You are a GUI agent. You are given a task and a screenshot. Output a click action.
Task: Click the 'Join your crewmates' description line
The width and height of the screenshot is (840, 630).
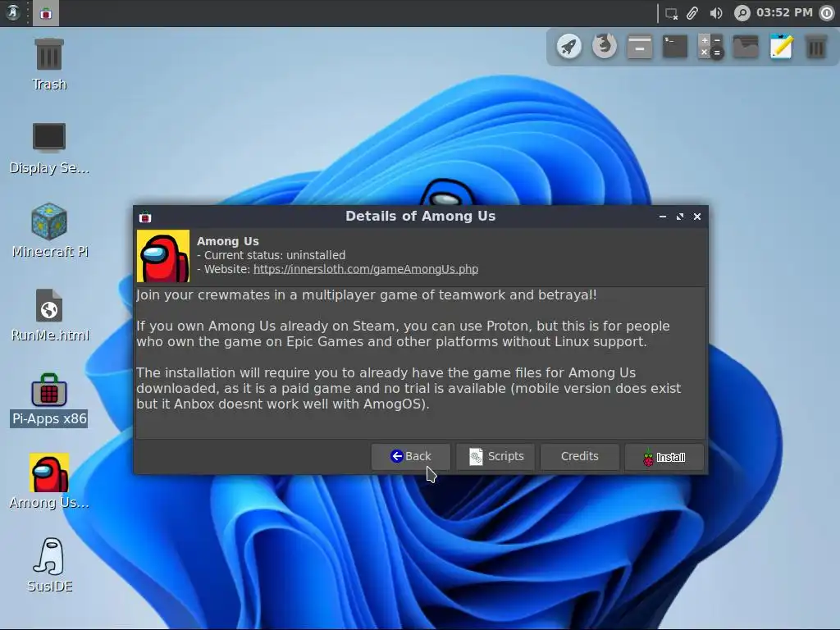(367, 295)
